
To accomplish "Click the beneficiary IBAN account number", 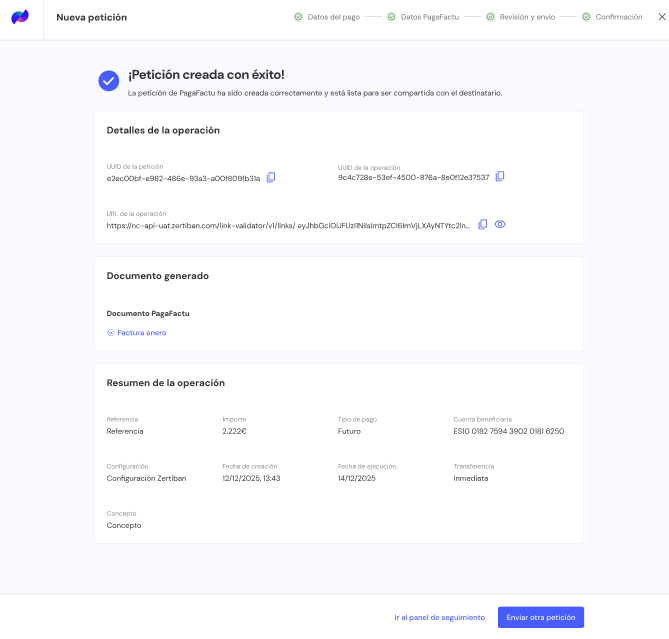I will 508,431.
